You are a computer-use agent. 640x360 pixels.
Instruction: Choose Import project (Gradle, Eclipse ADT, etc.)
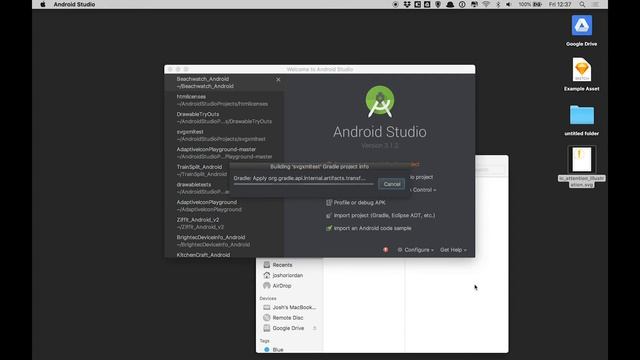coord(384,215)
